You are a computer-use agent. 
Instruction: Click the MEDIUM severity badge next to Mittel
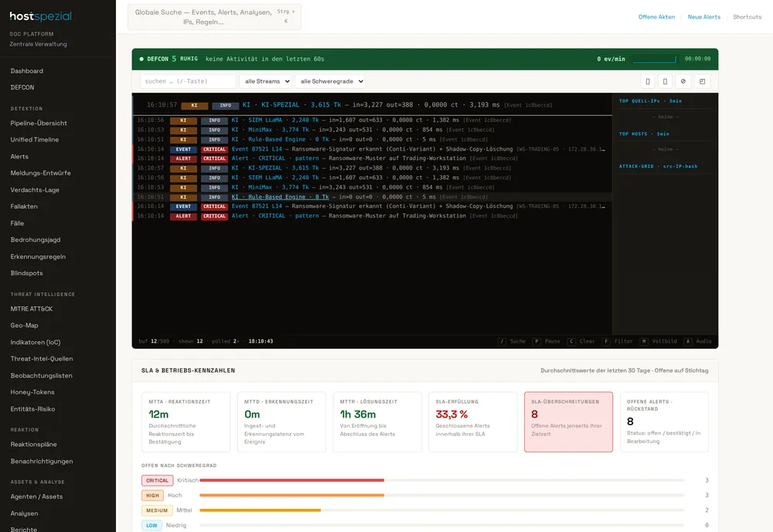point(157,510)
